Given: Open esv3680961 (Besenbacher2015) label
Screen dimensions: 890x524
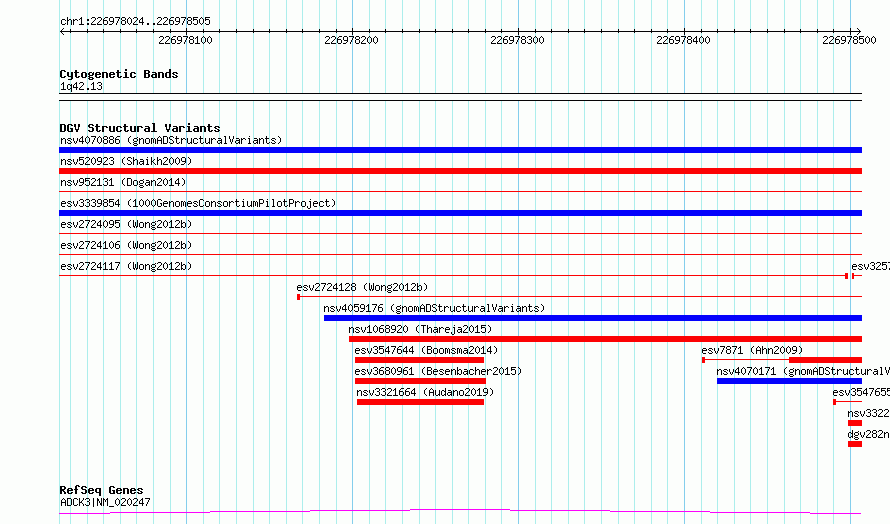Looking at the screenshot, I should tap(438, 371).
